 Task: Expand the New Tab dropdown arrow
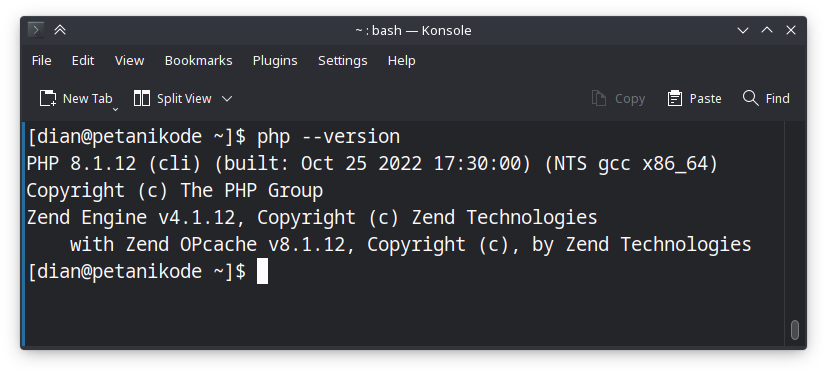pos(116,109)
